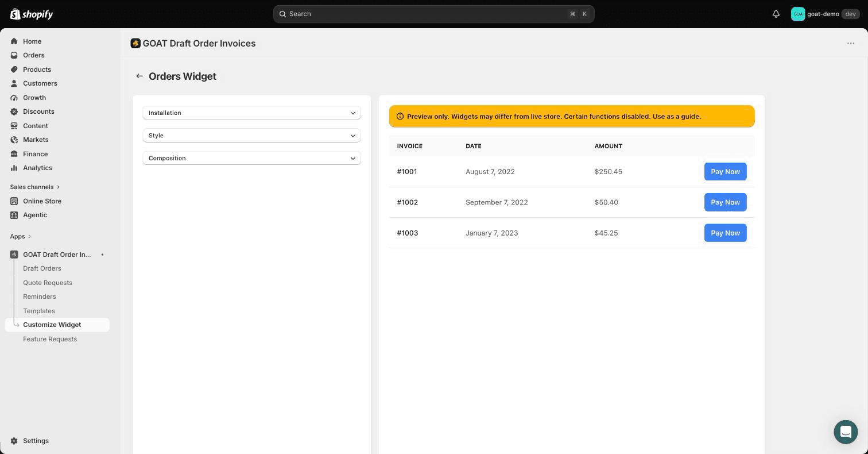Click invoice number #1003
Image resolution: width=868 pixels, height=454 pixels.
pyautogui.click(x=408, y=233)
